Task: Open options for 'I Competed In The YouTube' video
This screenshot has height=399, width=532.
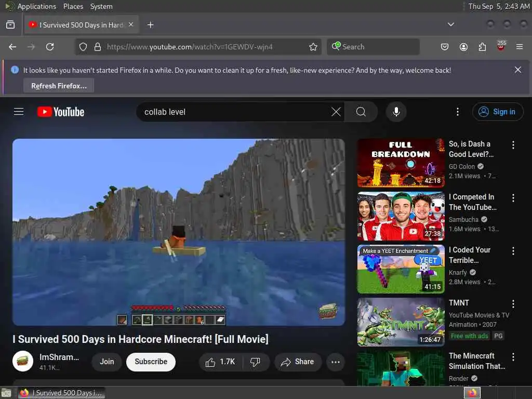Action: coord(513,198)
